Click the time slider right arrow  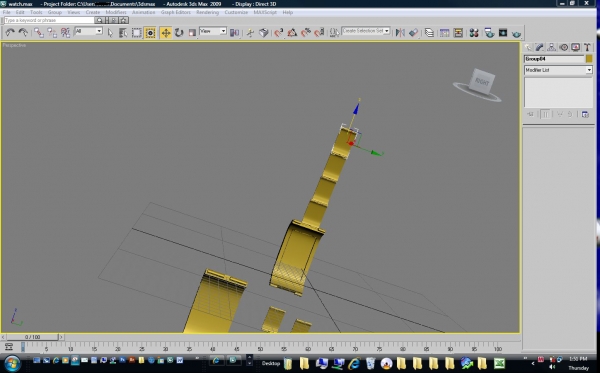pyautogui.click(x=61, y=337)
